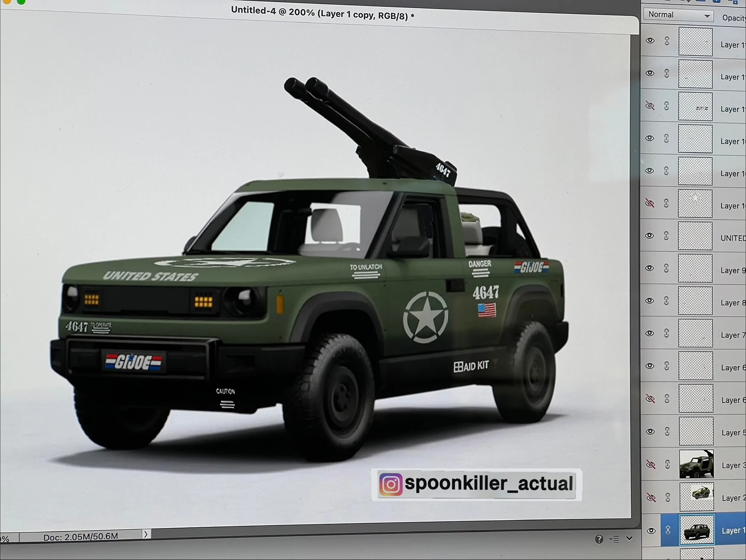
Task: Select Layer 2 by its small jeep thumbnail
Action: tap(697, 497)
